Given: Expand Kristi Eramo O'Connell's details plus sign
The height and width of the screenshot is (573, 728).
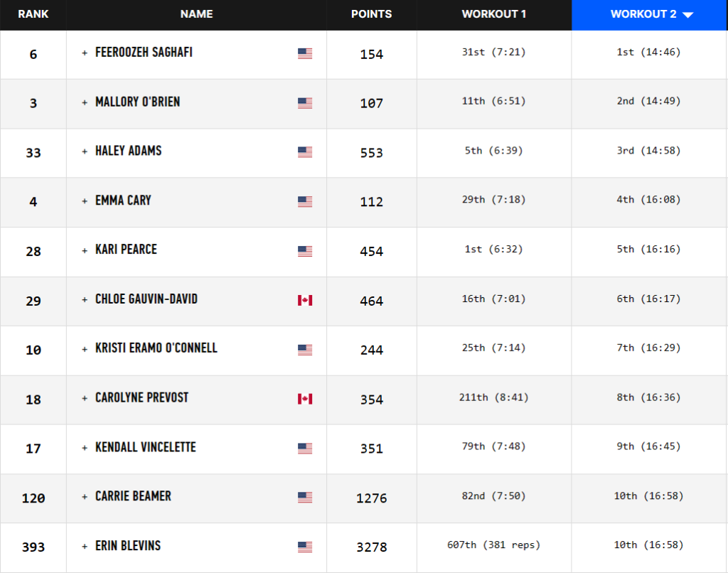Looking at the screenshot, I should click(x=85, y=349).
